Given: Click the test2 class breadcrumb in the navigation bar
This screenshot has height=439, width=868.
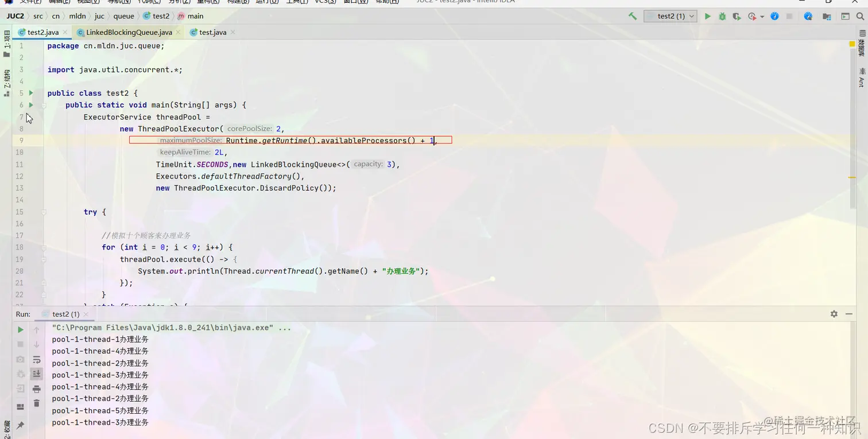Looking at the screenshot, I should coord(157,16).
